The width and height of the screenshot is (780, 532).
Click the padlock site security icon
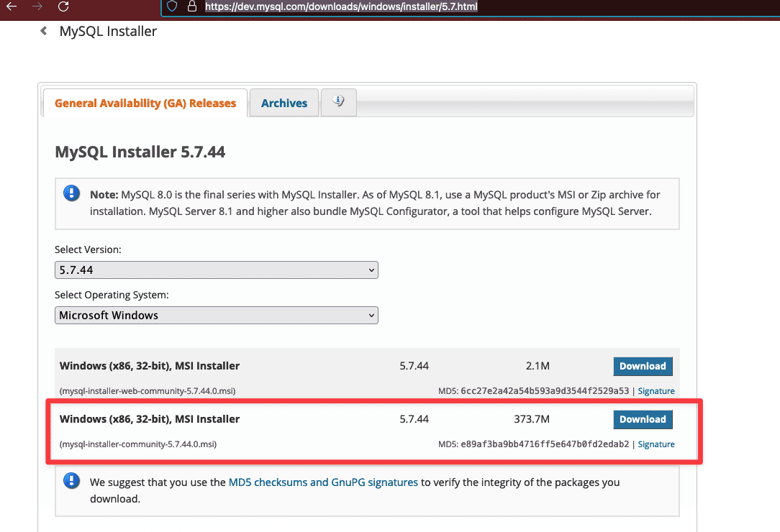coord(191,6)
